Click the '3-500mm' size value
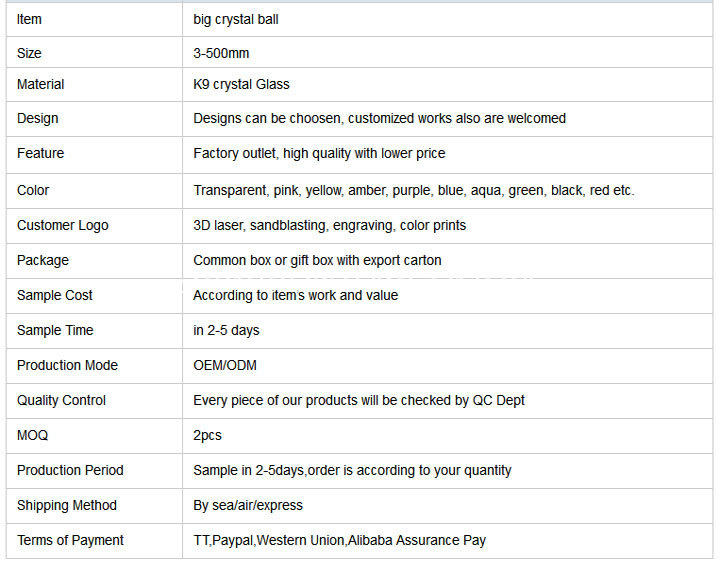This screenshot has height=564, width=720. tap(221, 53)
